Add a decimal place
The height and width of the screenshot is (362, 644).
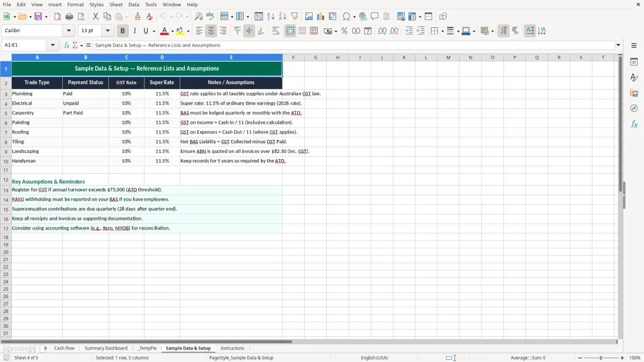pyautogui.click(x=382, y=31)
